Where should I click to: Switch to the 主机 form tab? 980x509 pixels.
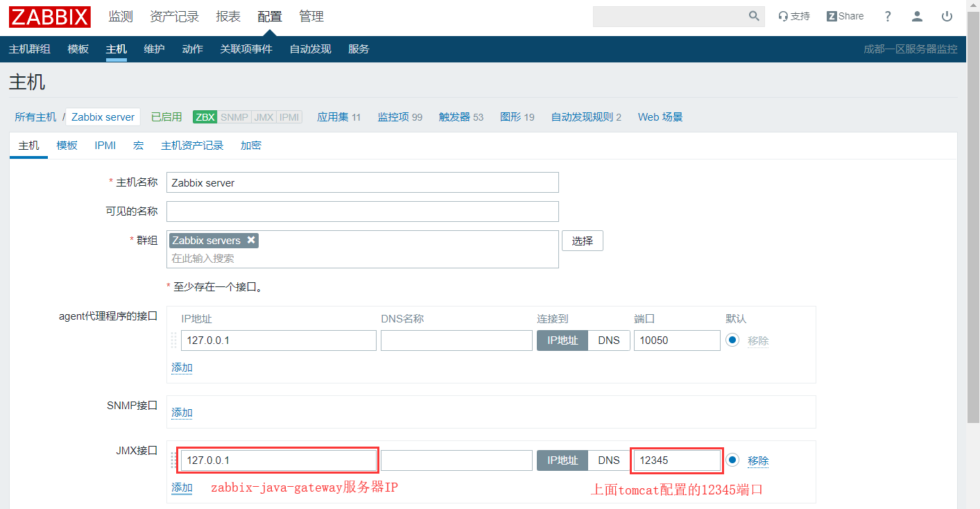[28, 146]
